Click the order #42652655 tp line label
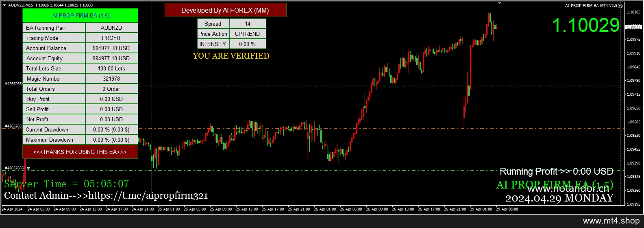The height and width of the screenshot is (228, 644). coord(17,168)
